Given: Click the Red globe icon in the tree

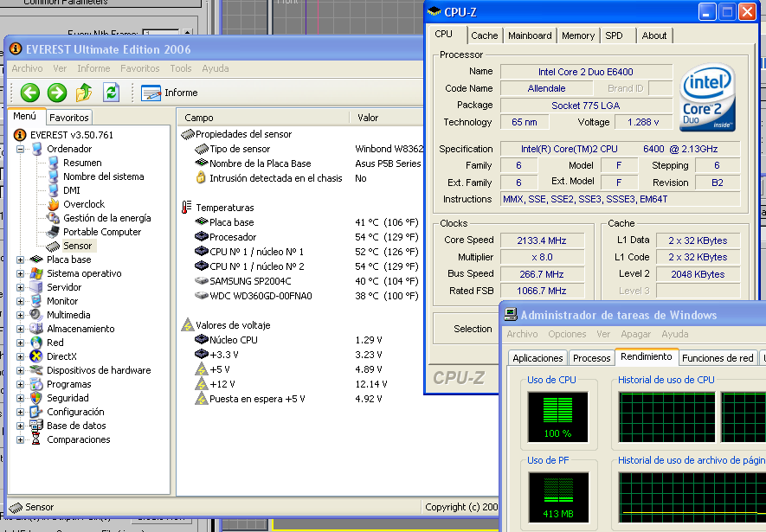Looking at the screenshot, I should [36, 343].
